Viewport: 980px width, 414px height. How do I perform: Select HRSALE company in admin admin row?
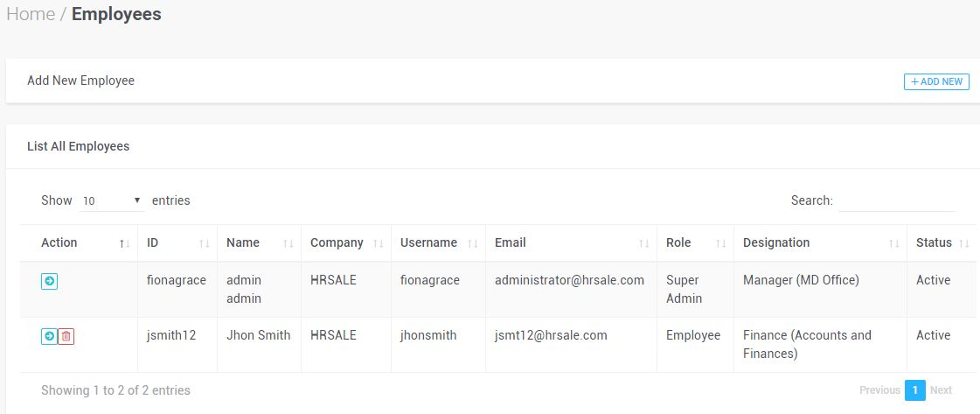pos(333,280)
